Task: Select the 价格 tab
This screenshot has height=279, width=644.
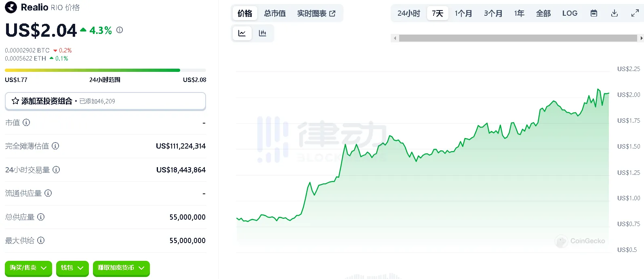Action: [x=245, y=13]
